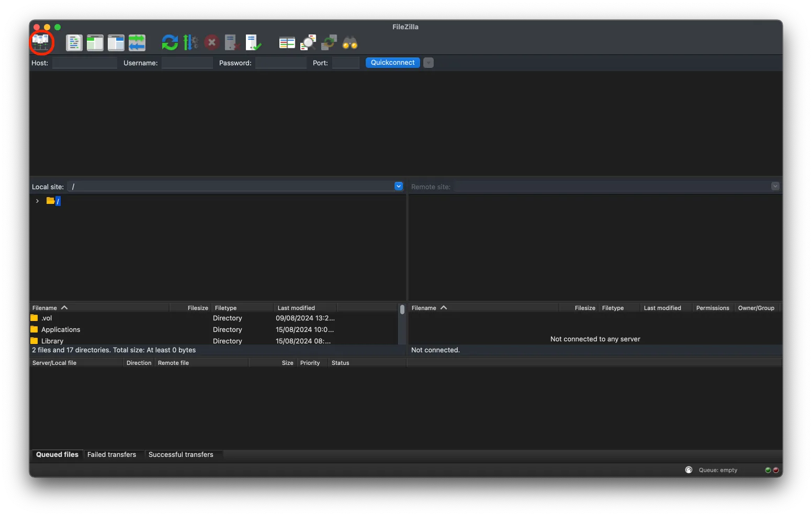The image size is (812, 516).
Task: Open directory listing filters dialog
Action: [287, 42]
